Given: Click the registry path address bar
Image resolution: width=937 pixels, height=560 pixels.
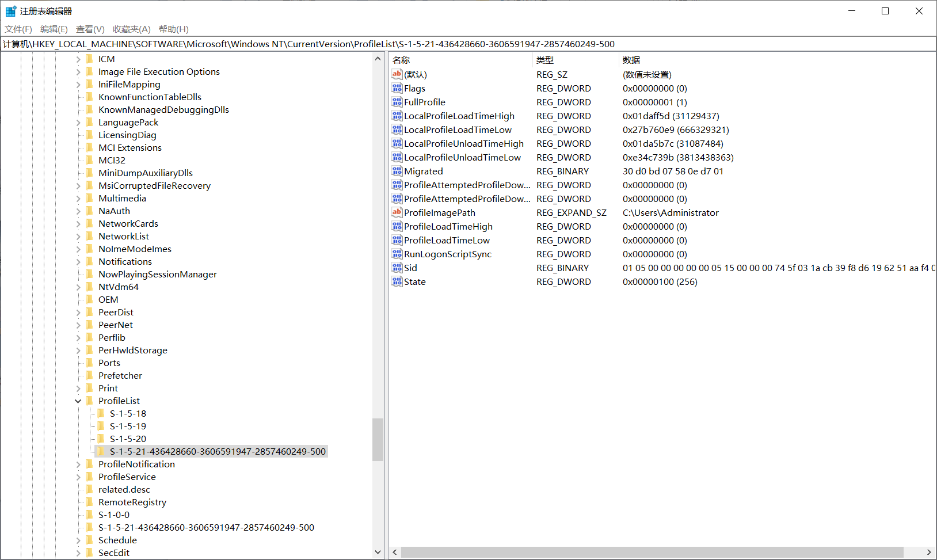Looking at the screenshot, I should 468,44.
